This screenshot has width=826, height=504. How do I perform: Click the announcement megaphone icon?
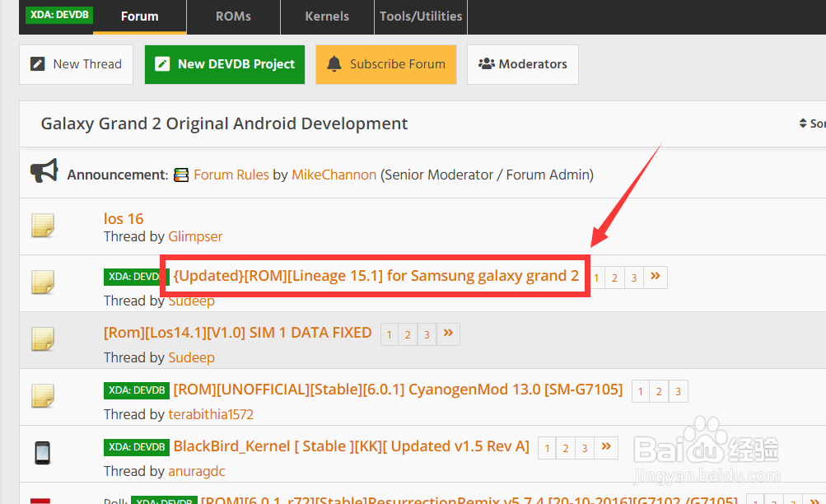coord(44,171)
